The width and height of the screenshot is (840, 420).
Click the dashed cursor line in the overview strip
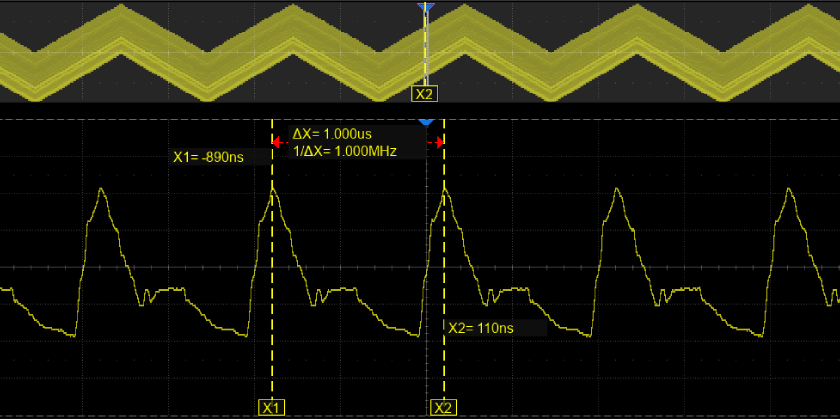(x=426, y=50)
